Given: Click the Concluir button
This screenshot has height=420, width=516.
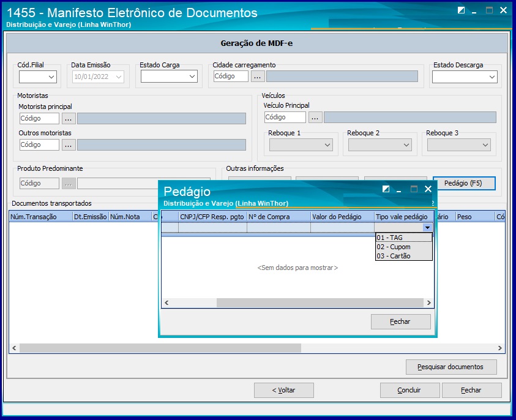Looking at the screenshot, I should click(409, 390).
